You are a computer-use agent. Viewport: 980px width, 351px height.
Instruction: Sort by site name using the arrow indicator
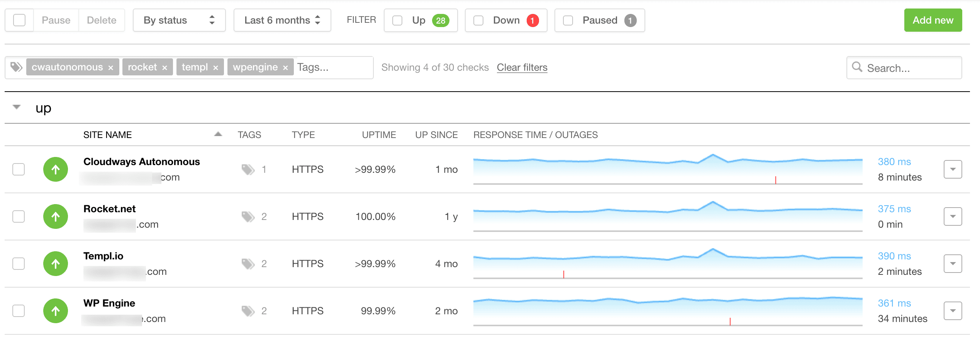pos(218,134)
